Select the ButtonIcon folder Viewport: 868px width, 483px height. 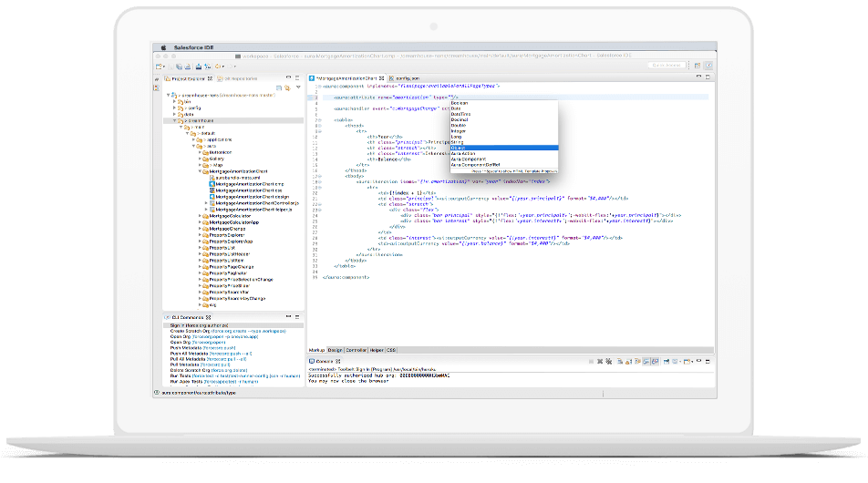click(x=217, y=152)
